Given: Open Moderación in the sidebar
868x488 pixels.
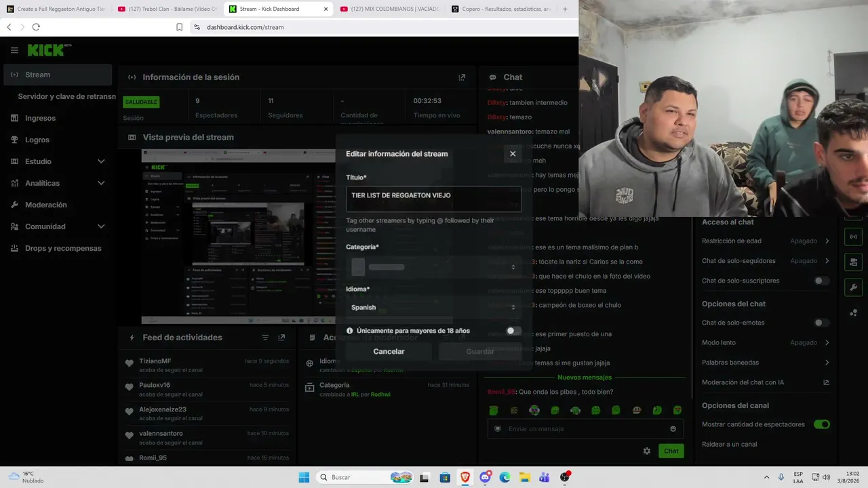Looking at the screenshot, I should [58, 205].
